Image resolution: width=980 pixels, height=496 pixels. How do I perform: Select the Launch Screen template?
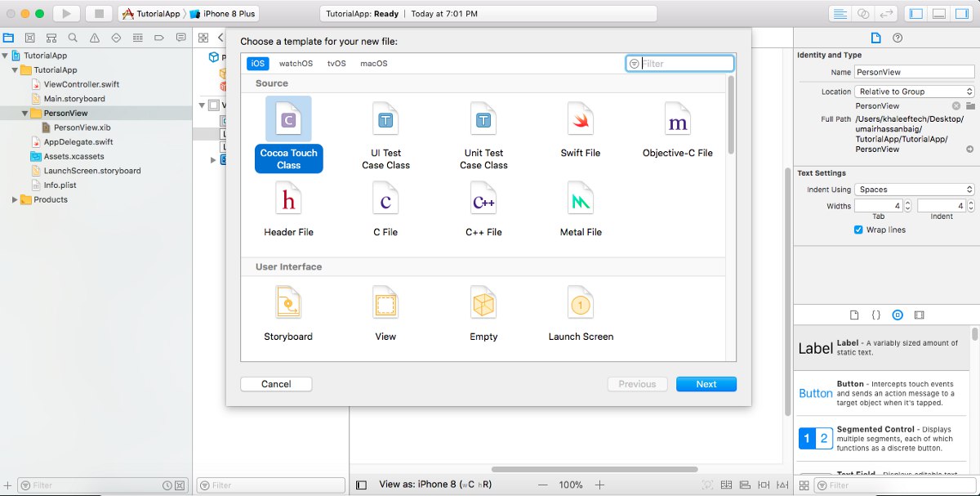[x=581, y=315]
